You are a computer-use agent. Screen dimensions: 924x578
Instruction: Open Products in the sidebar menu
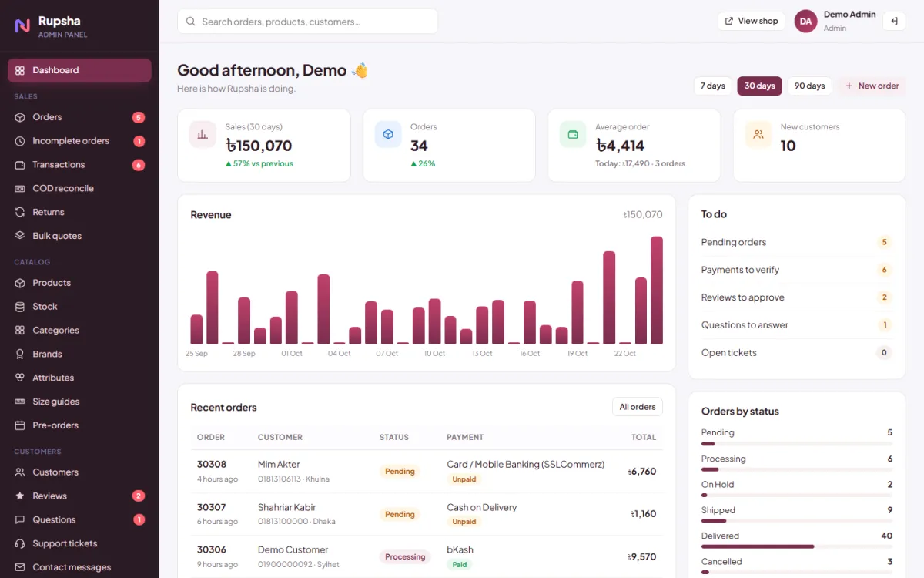[x=79, y=283]
